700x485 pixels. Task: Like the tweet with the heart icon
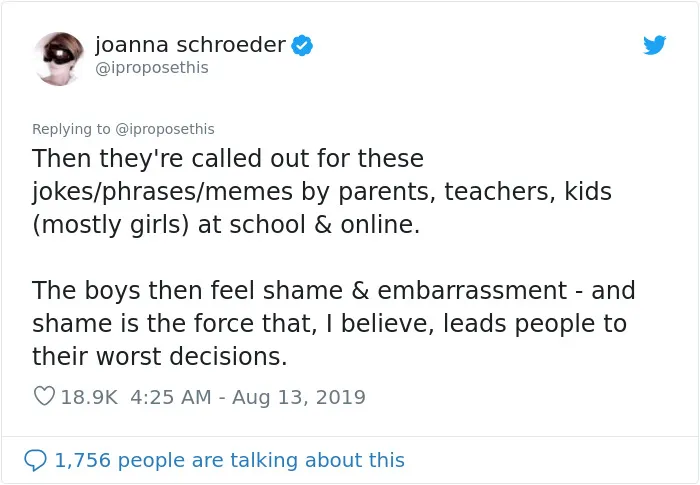pos(44,396)
